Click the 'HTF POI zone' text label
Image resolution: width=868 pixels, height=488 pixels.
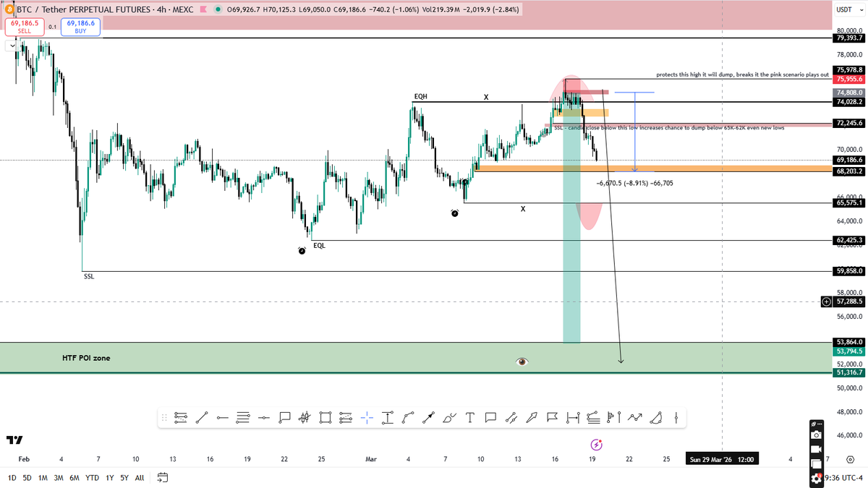click(86, 358)
